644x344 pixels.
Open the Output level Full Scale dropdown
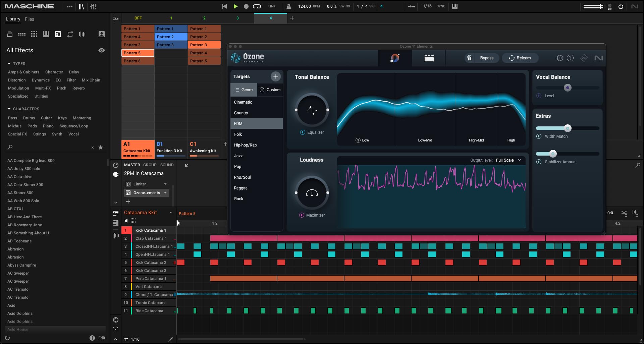coord(508,160)
